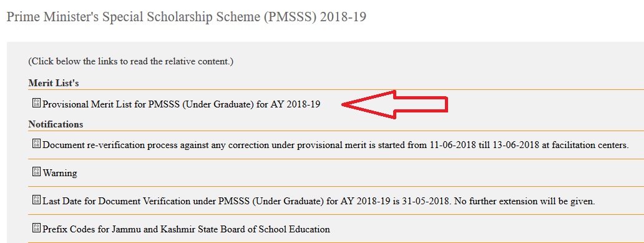Click the Merit List's section heading
This screenshot has width=644, height=243.
[54, 83]
